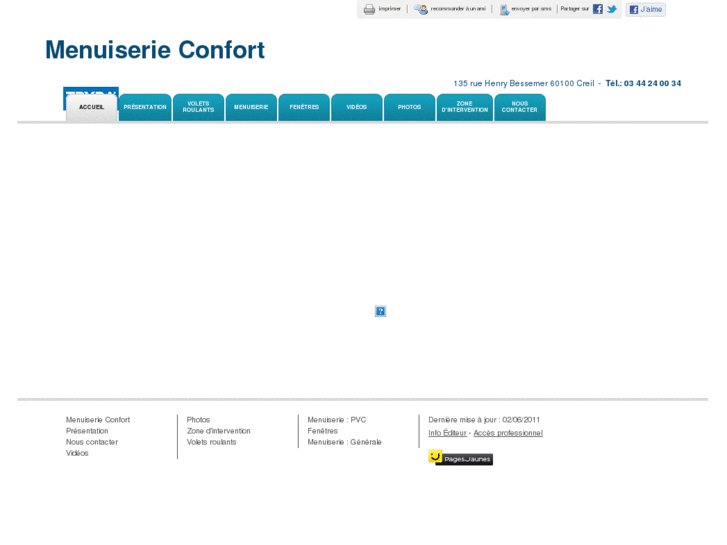Open footer link Menuiserie : Générale
The image size is (727, 545).
pyautogui.click(x=344, y=442)
